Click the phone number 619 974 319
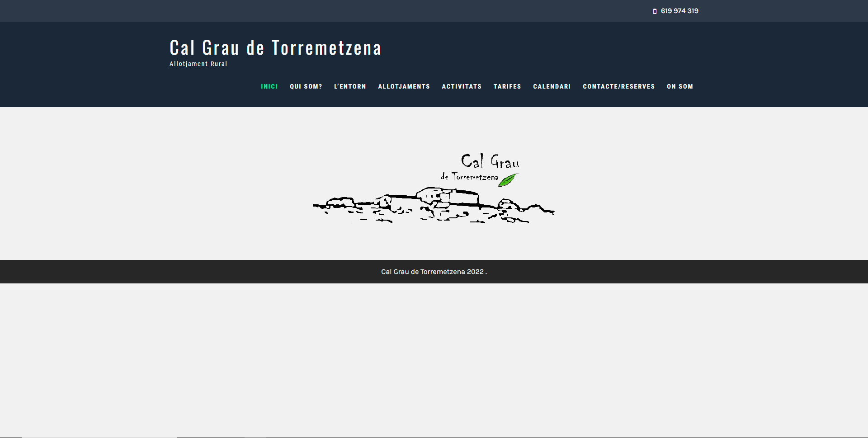 (679, 11)
